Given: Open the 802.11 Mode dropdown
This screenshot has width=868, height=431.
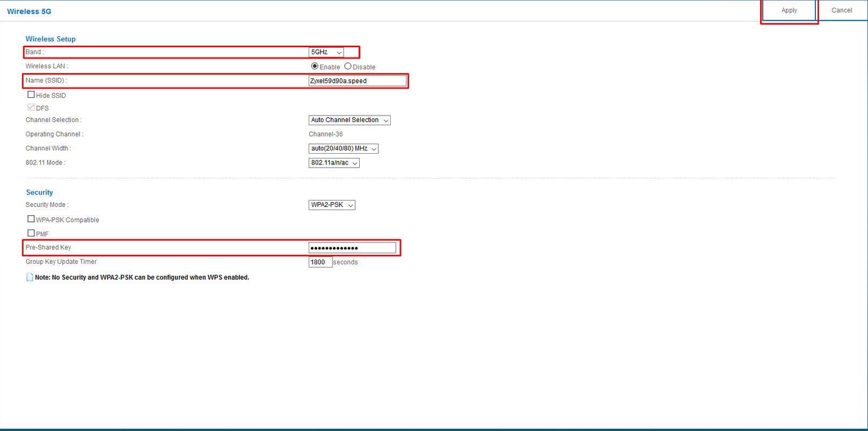Looking at the screenshot, I should click(x=334, y=163).
